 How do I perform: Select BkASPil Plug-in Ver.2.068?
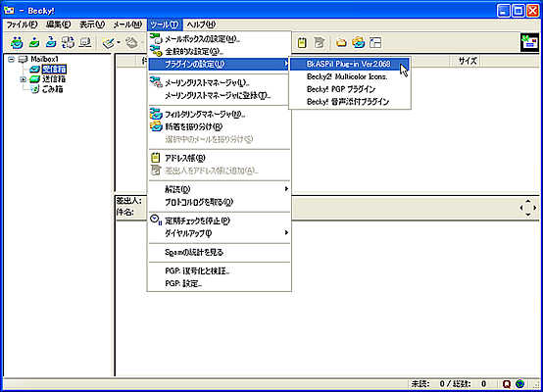(x=349, y=64)
